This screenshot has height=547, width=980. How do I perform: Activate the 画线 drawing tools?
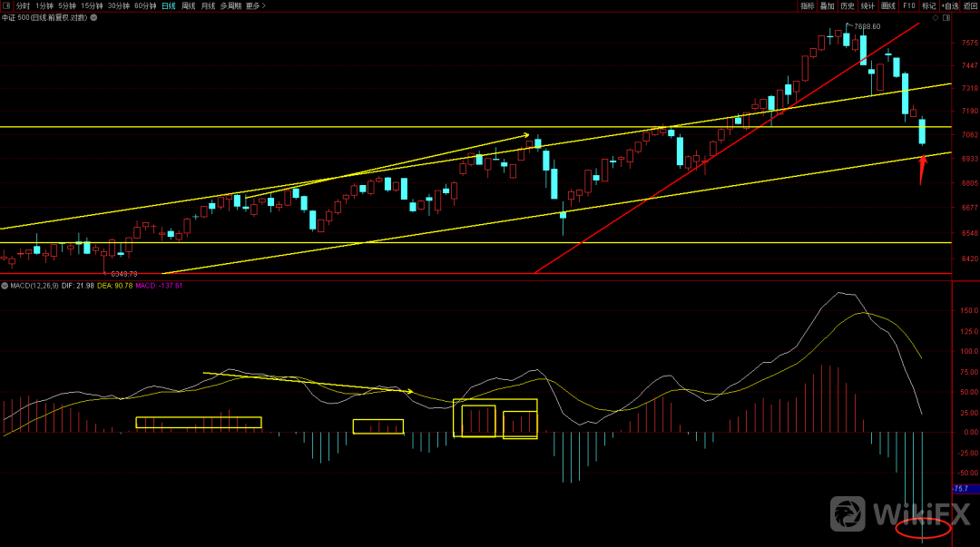coord(887,5)
